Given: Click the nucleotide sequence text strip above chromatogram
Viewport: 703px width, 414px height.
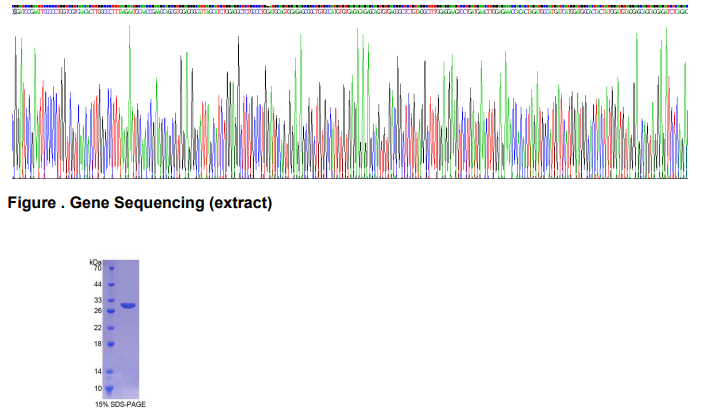Looking at the screenshot, I should coord(350,11).
